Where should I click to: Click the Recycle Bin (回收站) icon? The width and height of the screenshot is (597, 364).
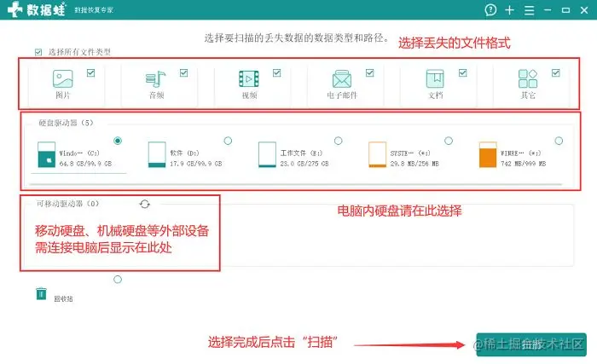click(41, 294)
